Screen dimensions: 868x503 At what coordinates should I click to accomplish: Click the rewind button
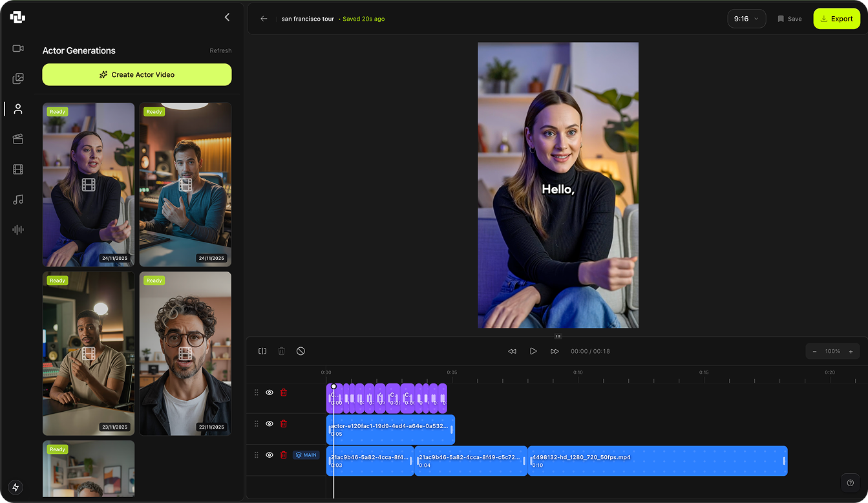pyautogui.click(x=512, y=351)
